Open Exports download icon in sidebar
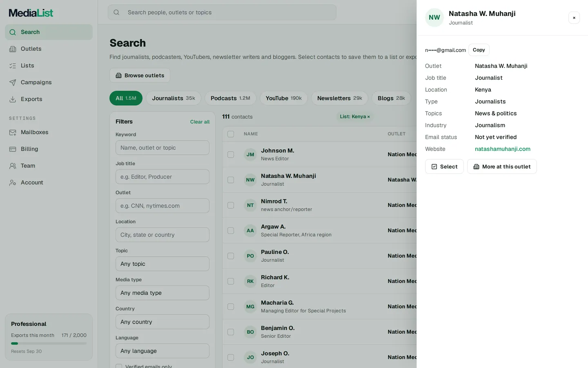 13,99
